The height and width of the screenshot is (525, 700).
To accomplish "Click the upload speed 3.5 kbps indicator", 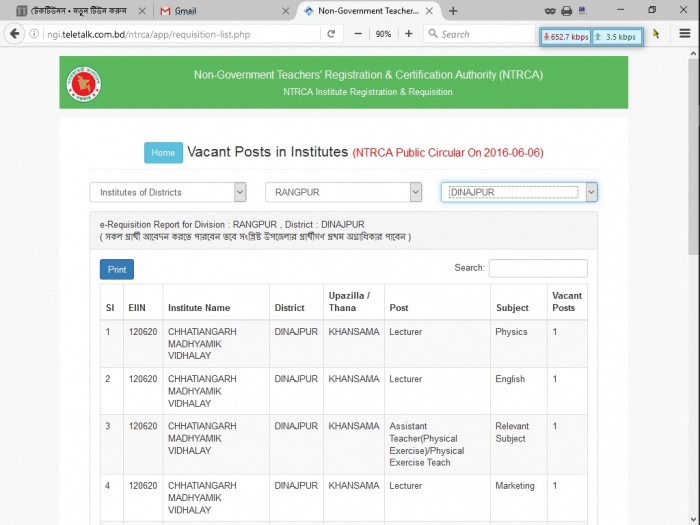I will 617,37.
